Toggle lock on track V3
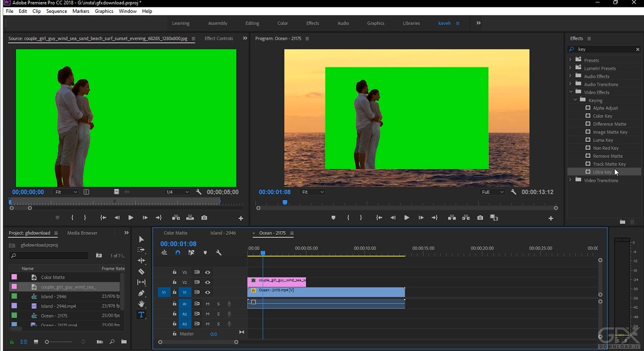 [174, 272]
